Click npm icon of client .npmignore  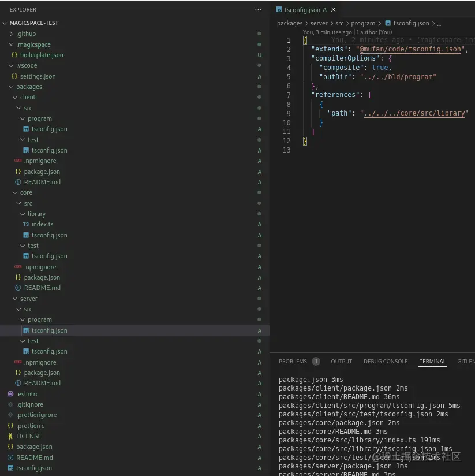(18, 161)
